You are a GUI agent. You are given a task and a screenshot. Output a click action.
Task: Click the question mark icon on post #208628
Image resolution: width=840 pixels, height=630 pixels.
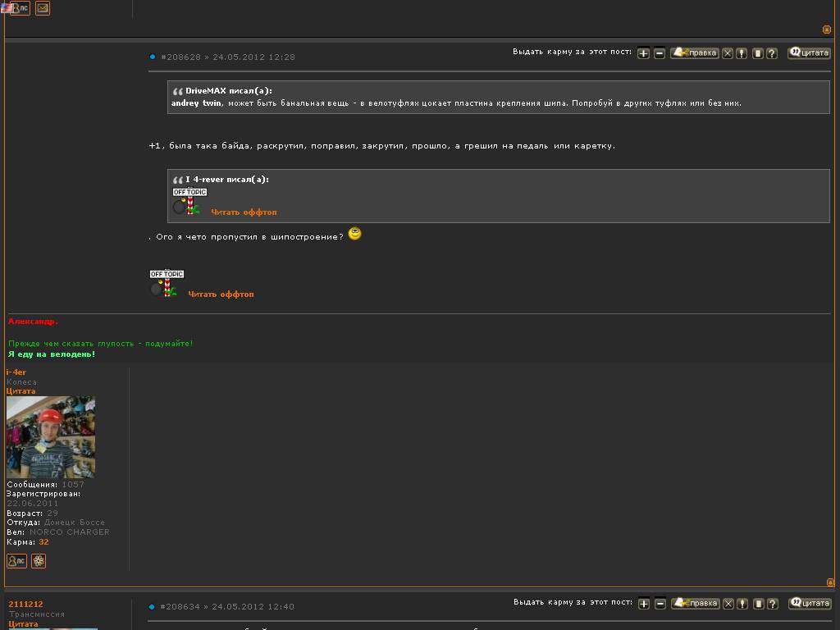click(x=772, y=53)
